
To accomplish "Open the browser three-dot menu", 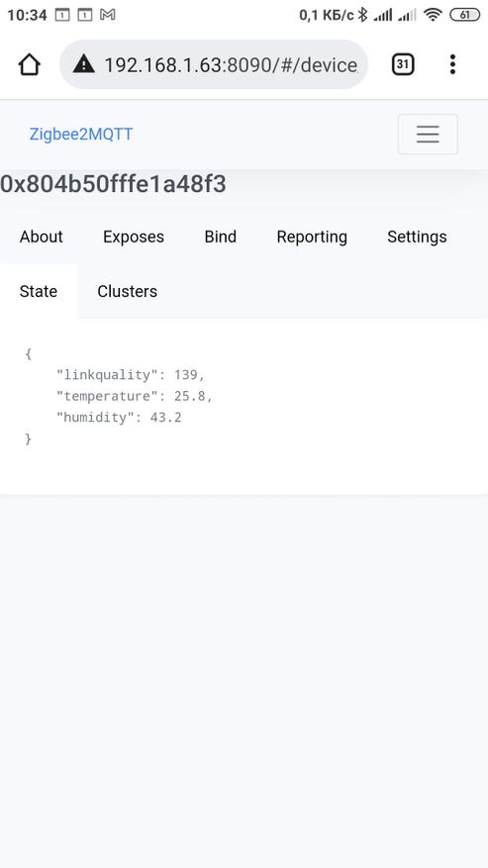I will pyautogui.click(x=452, y=64).
